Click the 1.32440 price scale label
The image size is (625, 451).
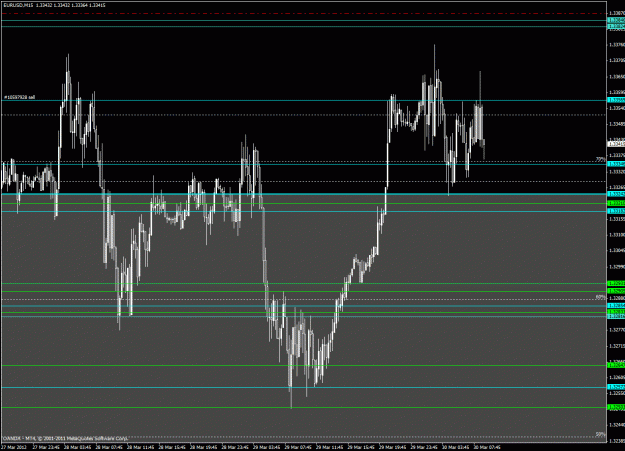tap(616, 425)
